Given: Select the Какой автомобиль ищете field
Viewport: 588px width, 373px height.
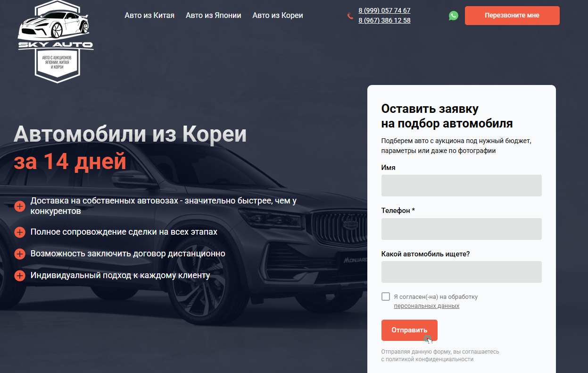Looking at the screenshot, I should click(461, 272).
